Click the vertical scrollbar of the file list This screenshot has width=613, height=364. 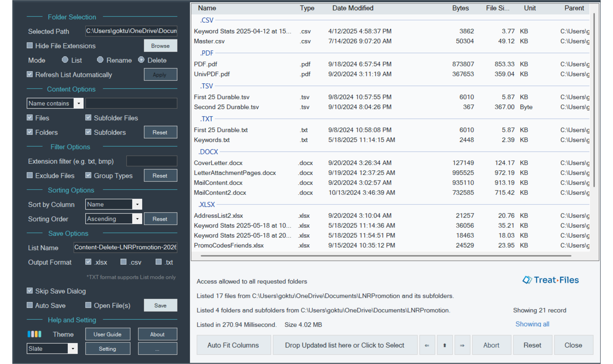[594, 100]
